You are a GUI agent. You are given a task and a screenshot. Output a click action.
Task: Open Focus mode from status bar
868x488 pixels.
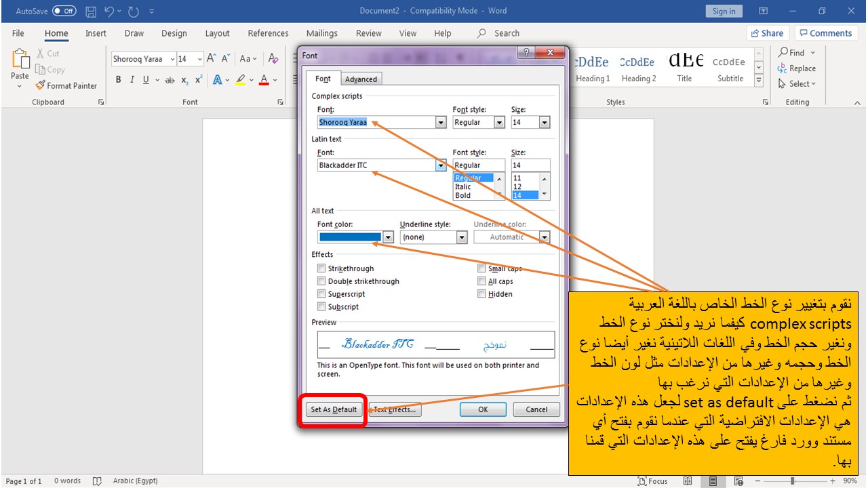pos(652,481)
